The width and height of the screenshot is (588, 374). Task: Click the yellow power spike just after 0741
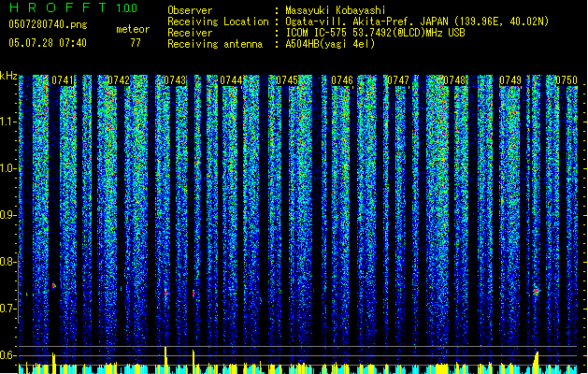coord(54,363)
